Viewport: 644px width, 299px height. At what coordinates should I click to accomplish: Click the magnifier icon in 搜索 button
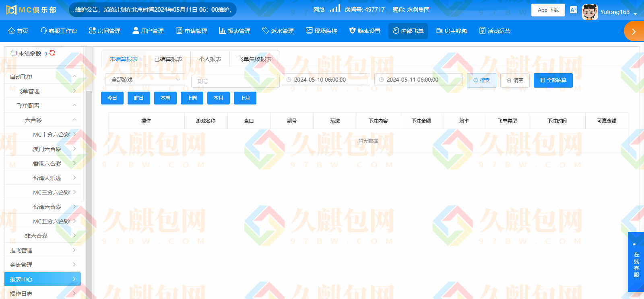pos(476,80)
